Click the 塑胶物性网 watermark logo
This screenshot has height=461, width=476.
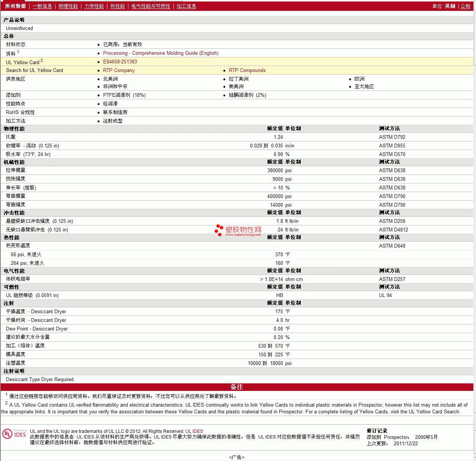tap(238, 230)
